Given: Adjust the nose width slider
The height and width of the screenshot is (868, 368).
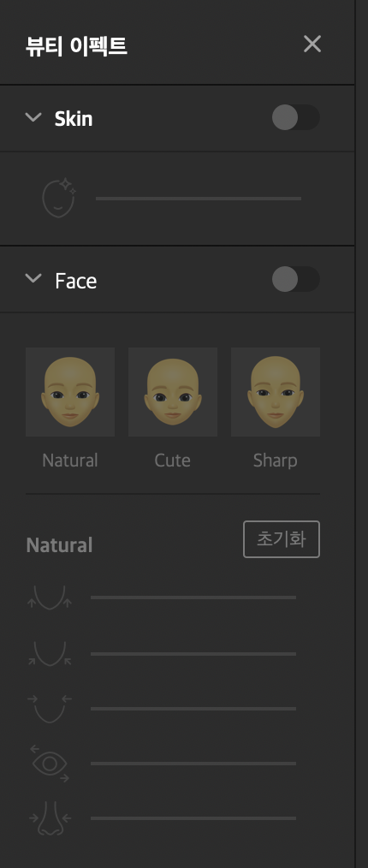Looking at the screenshot, I should pos(193,818).
